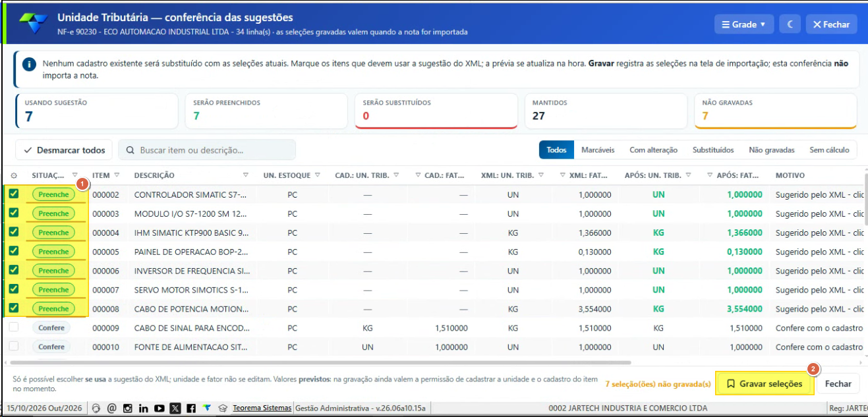Image resolution: width=868 pixels, height=417 pixels.
Task: Open the Grade dropdown menu
Action: [743, 24]
